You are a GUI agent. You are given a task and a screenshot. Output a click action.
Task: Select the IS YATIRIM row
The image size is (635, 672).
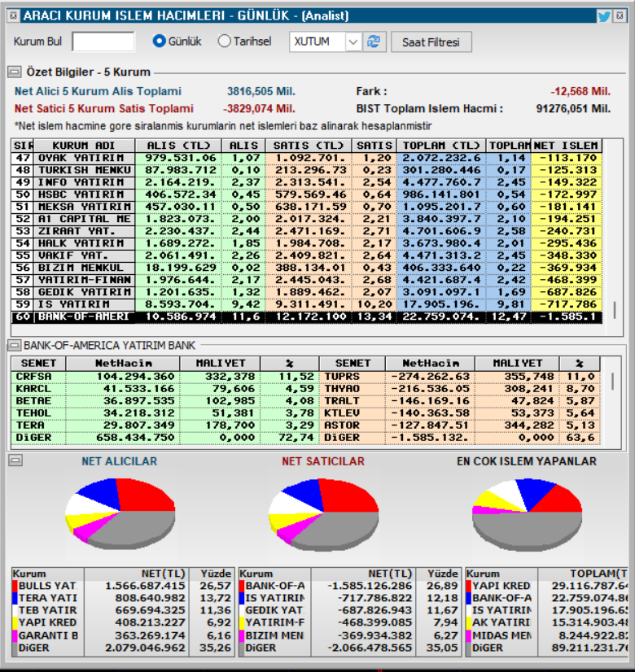307,305
